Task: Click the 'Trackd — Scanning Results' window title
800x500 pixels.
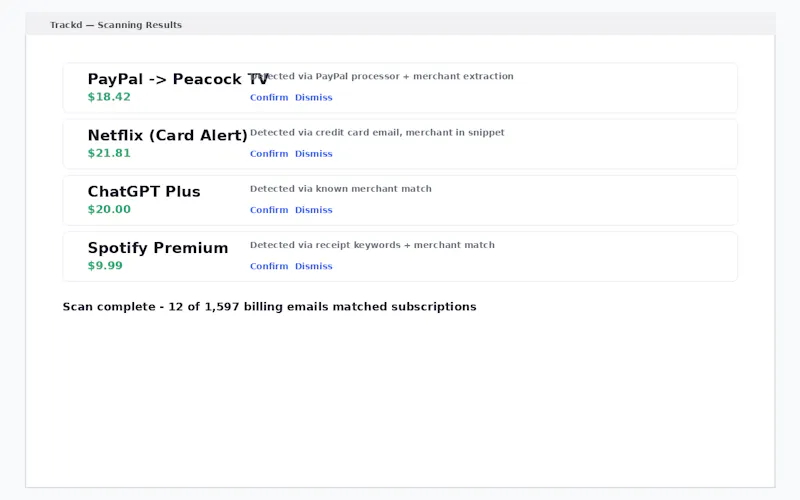Action: coord(116,24)
